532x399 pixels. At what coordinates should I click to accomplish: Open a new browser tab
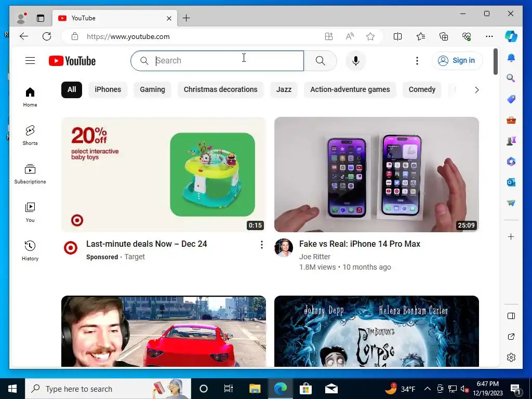(x=187, y=18)
